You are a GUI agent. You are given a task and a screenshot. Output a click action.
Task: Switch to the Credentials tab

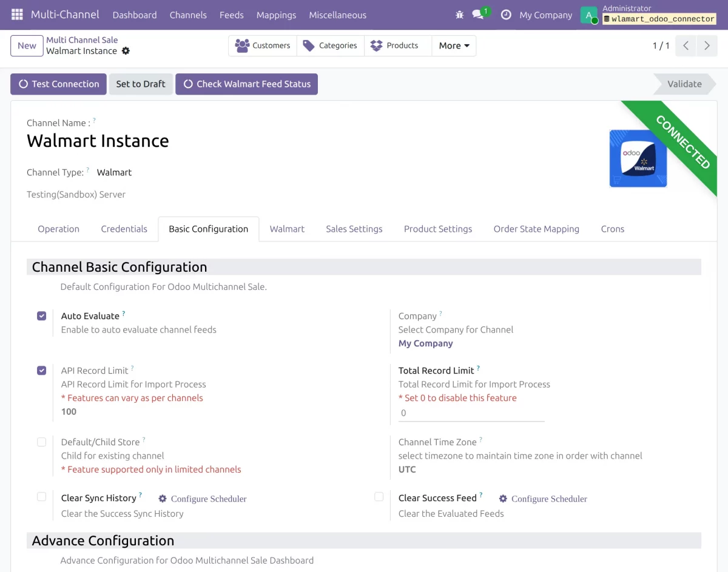tap(124, 229)
